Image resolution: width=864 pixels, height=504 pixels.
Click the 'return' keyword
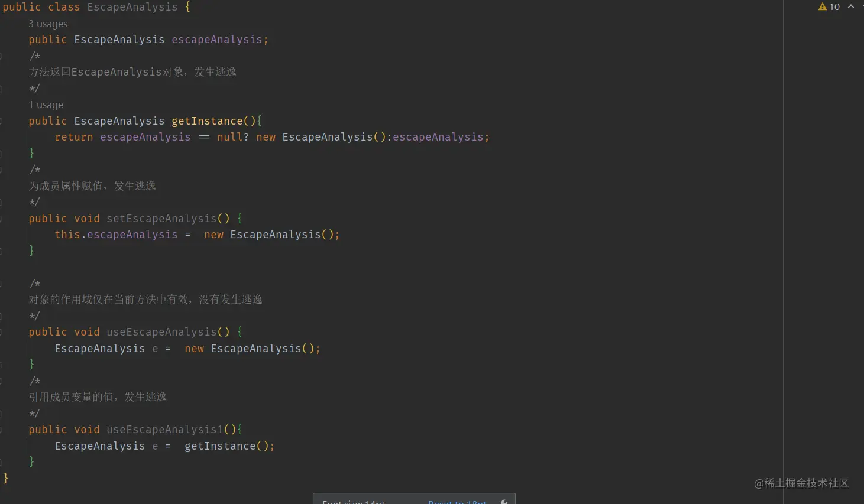pyautogui.click(x=74, y=137)
